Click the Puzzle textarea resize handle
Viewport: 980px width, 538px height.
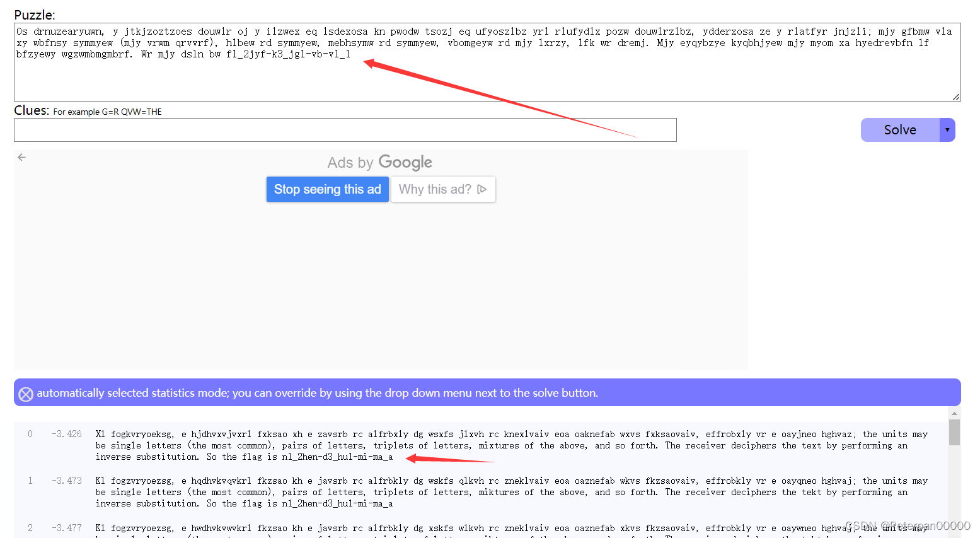pos(956,96)
